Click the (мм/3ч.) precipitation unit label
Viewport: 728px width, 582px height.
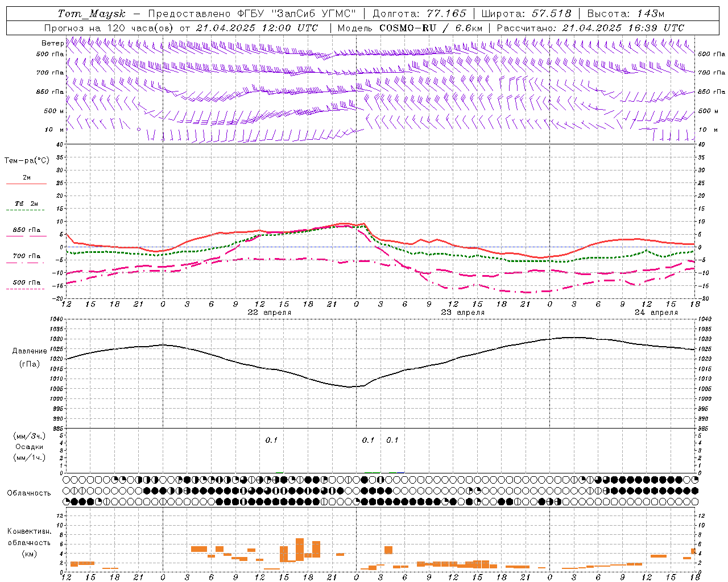coord(30,436)
